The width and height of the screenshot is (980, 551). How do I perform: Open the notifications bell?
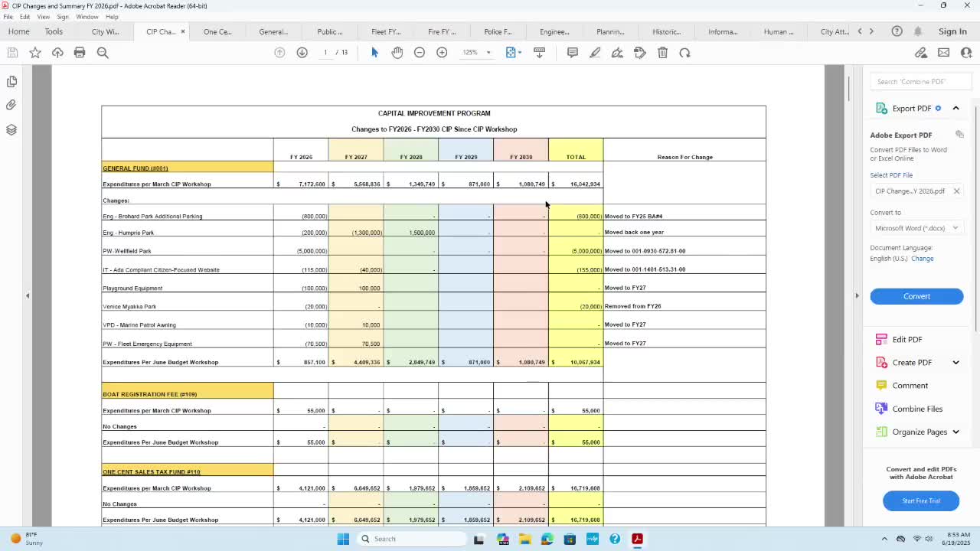point(918,31)
